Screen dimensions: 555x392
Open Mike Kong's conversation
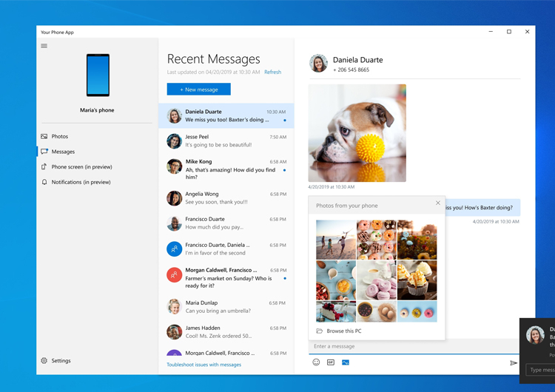226,169
